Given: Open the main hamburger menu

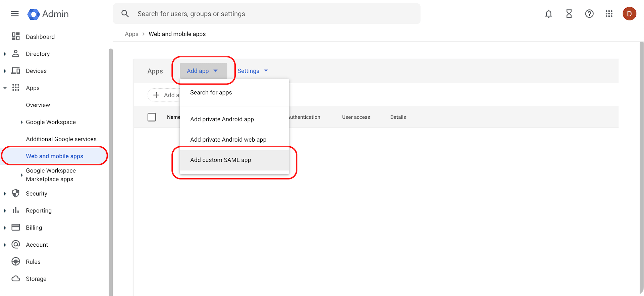Looking at the screenshot, I should pyautogui.click(x=15, y=14).
